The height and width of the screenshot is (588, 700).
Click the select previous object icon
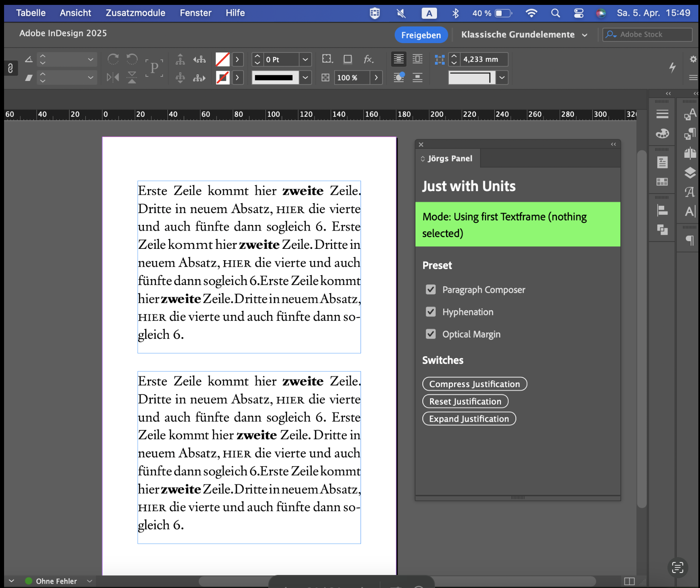[x=199, y=59]
